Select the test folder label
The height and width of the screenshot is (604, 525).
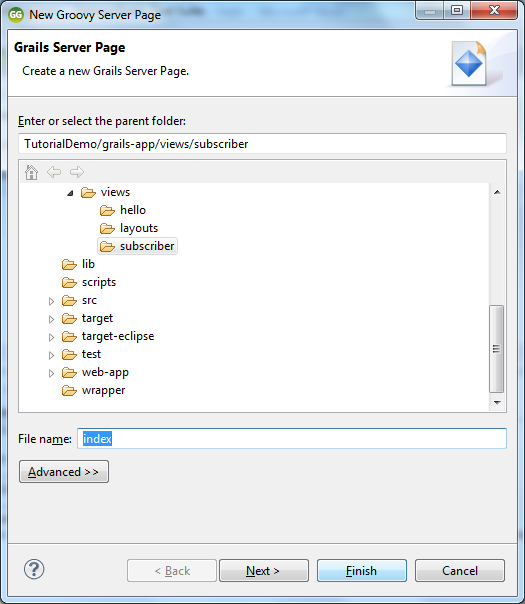tap(91, 354)
